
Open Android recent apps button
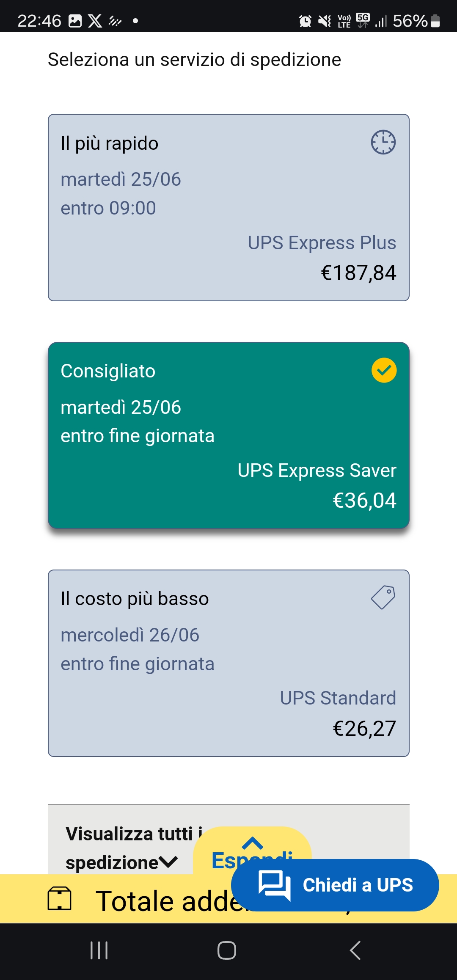[x=99, y=950]
